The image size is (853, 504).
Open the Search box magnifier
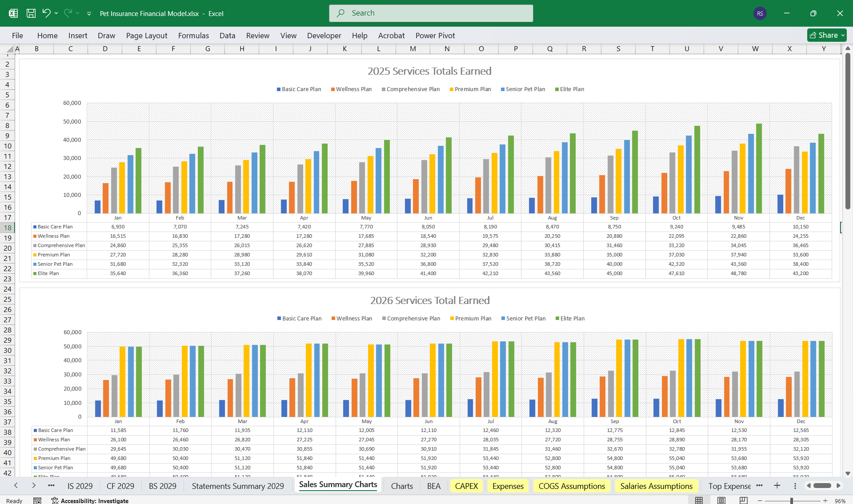pyautogui.click(x=340, y=13)
